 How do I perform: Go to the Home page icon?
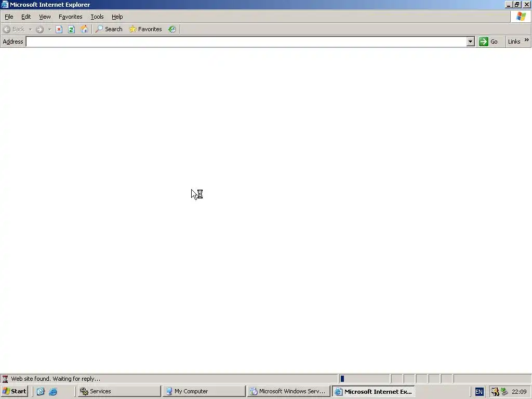pos(84,29)
